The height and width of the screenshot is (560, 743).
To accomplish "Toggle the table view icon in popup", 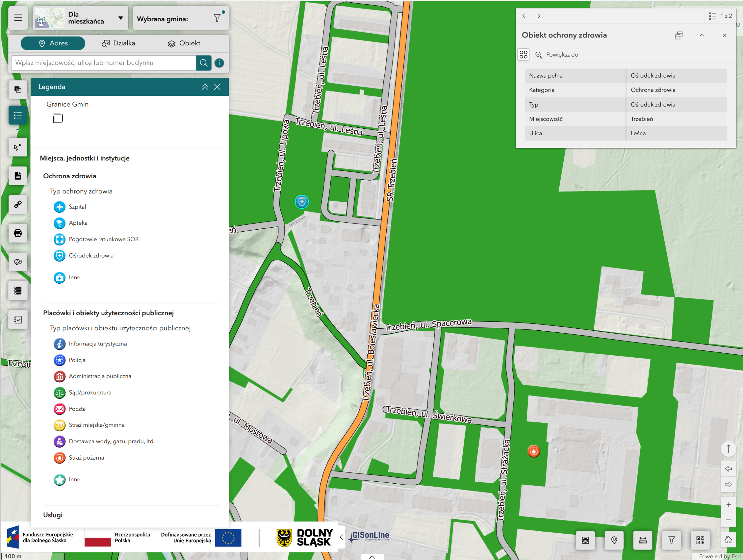I will pos(523,55).
